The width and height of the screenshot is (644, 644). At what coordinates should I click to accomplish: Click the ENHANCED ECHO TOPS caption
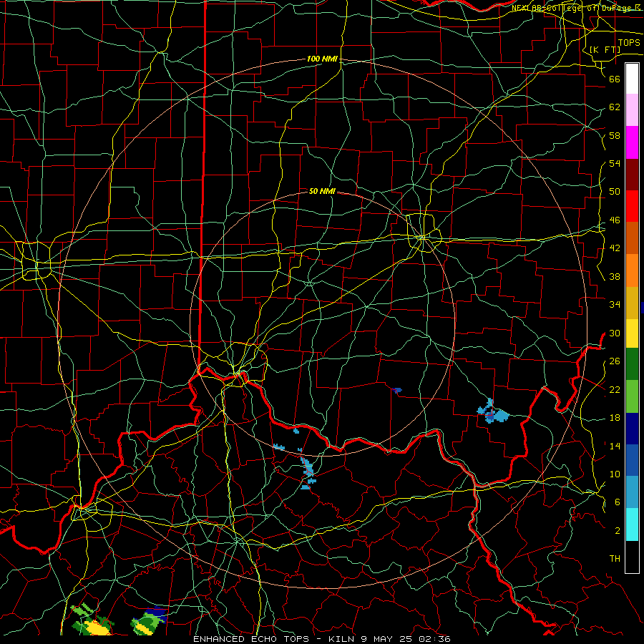[322, 639]
